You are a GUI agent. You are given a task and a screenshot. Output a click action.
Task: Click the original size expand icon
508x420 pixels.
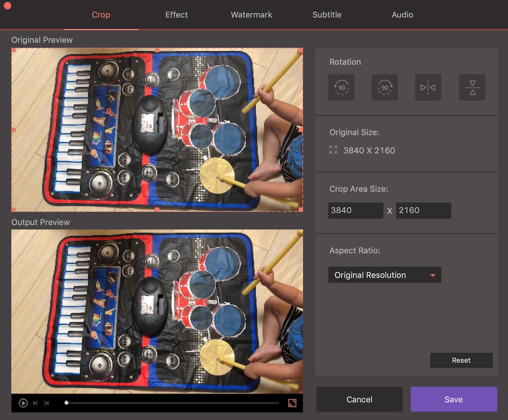point(333,150)
